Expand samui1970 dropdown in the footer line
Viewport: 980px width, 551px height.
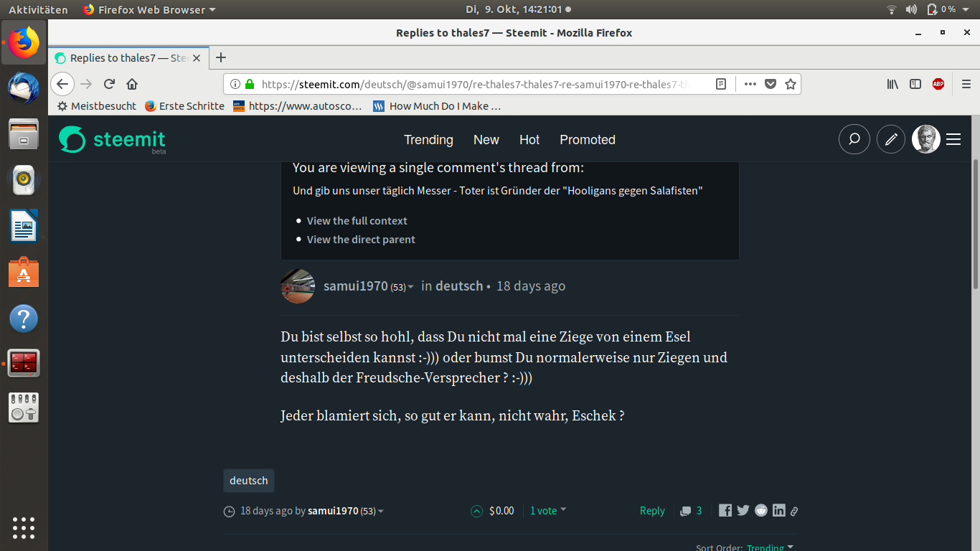380,512
